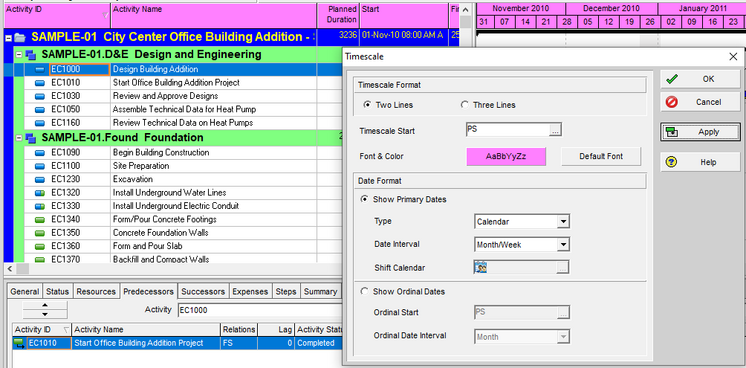This screenshot has width=746, height=368.
Task: Click the Cancel button in Timescale
Action: pos(700,102)
